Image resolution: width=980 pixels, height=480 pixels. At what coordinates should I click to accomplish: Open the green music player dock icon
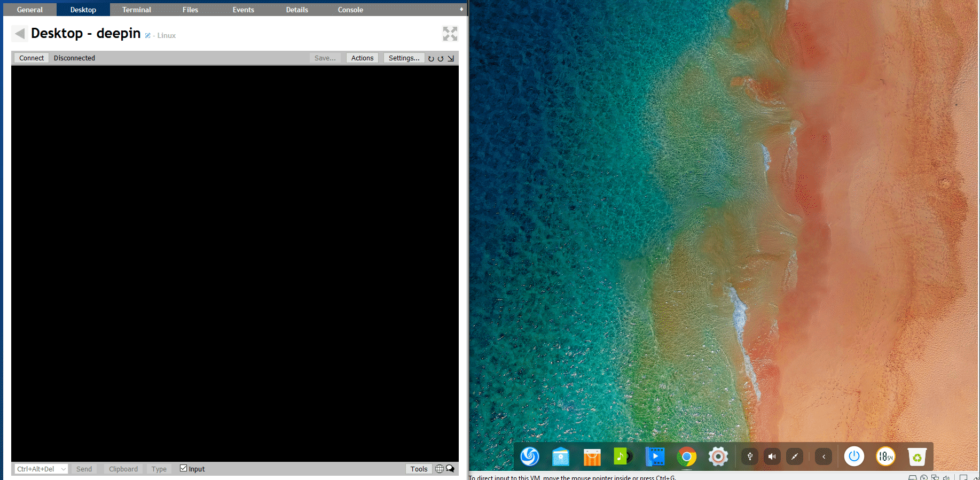[x=623, y=456]
